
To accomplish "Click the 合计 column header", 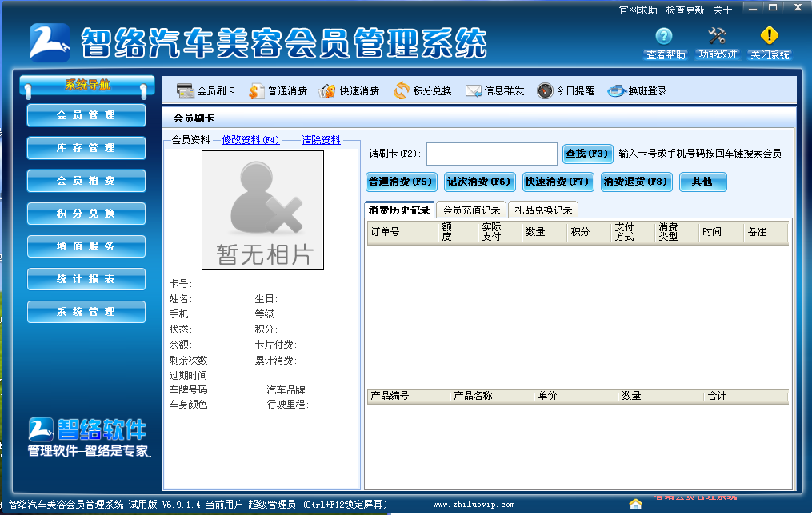I will (746, 396).
